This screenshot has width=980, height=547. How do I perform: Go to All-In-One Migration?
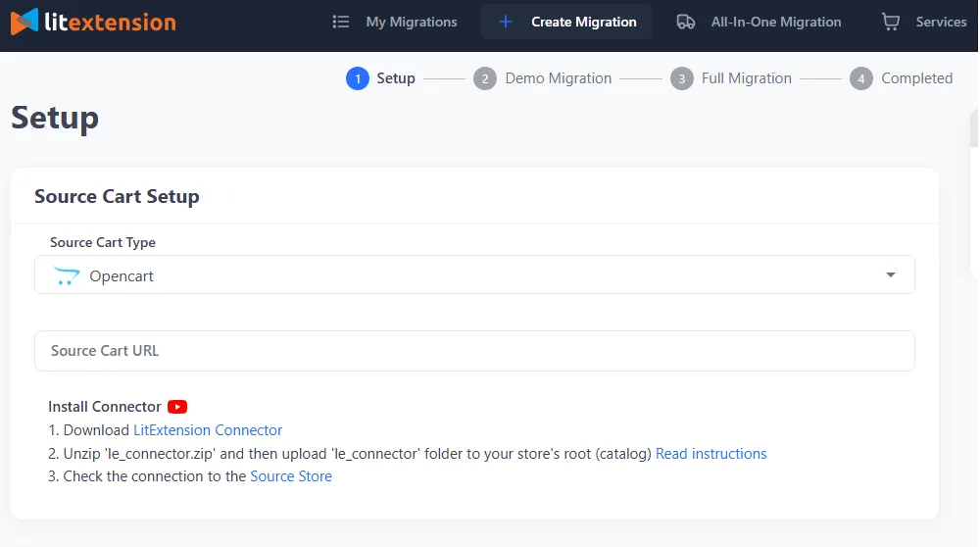[775, 22]
